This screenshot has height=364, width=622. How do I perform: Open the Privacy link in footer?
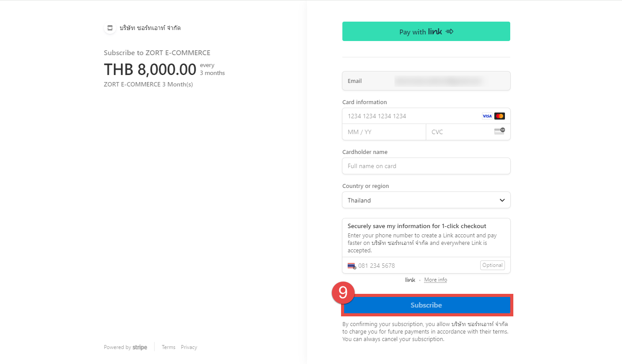click(x=189, y=347)
